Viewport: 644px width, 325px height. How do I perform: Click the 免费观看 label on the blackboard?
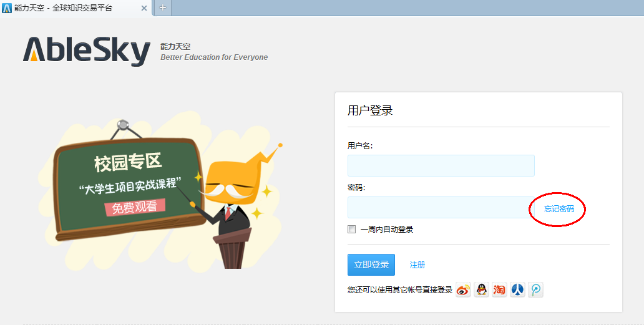click(x=135, y=207)
